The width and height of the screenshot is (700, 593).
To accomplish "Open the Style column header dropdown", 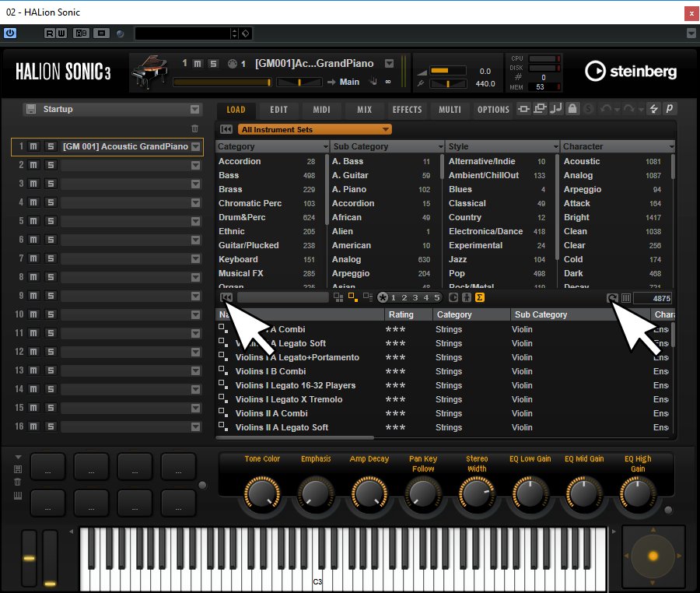I will click(556, 146).
